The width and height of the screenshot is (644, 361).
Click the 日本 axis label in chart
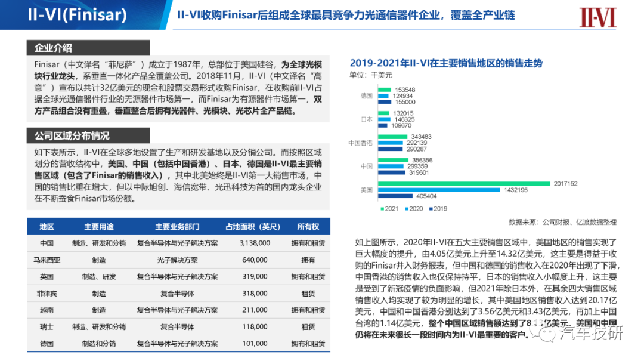[x=366, y=119]
